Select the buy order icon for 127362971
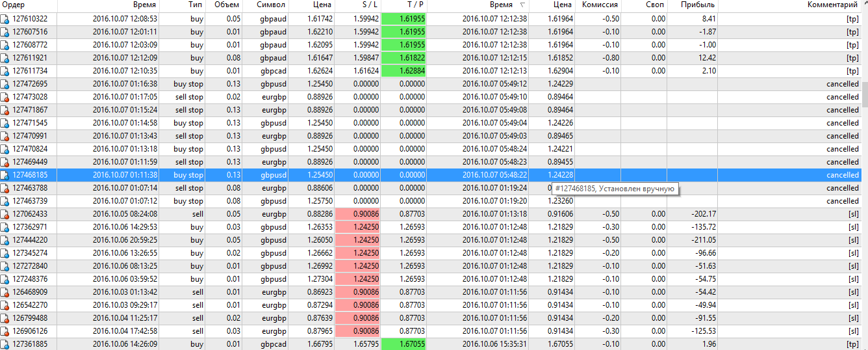This screenshot has width=868, height=350. click(5, 227)
